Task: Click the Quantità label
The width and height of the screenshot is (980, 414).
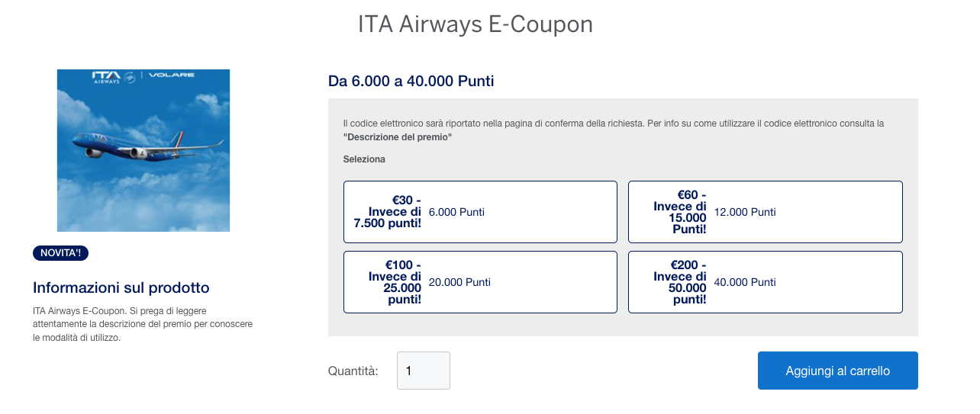Action: click(353, 371)
